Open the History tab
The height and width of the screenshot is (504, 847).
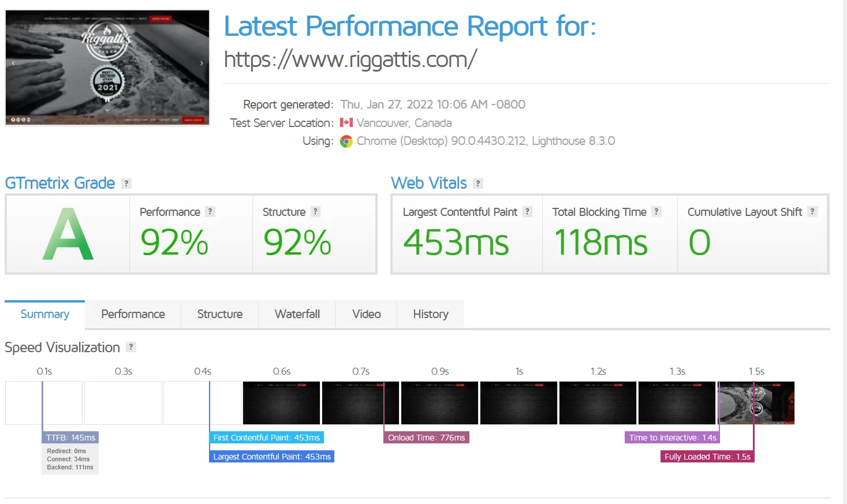click(x=430, y=314)
